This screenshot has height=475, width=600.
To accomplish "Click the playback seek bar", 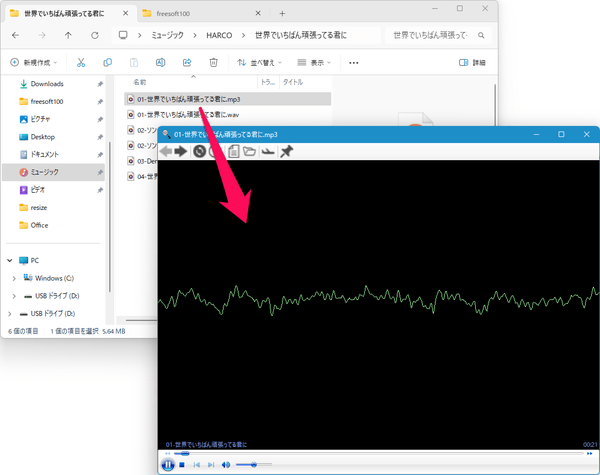I will [379, 454].
